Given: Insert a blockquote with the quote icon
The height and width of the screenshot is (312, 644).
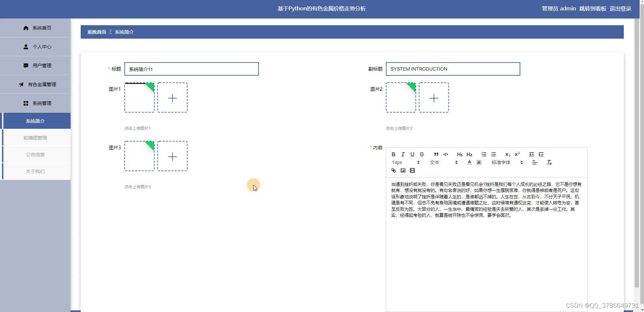Looking at the screenshot, I should click(436, 154).
